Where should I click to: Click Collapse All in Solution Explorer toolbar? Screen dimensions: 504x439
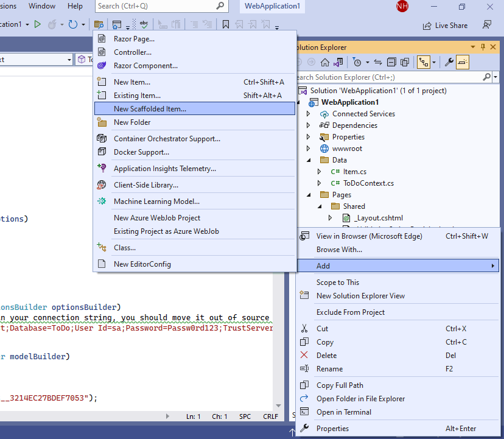click(391, 62)
